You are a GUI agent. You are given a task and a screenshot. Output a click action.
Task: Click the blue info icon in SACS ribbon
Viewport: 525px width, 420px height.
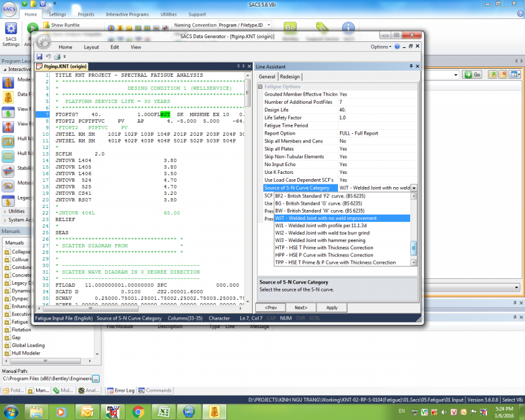348,28
